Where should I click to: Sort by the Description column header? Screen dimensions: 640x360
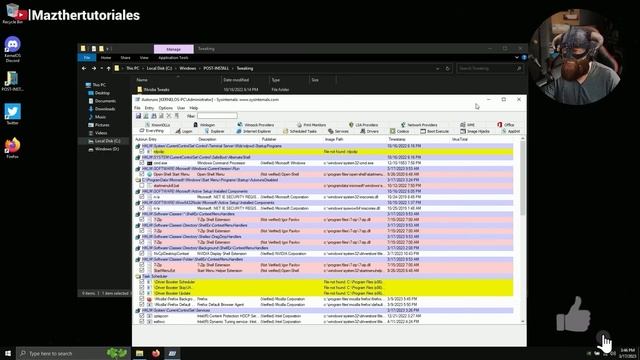coord(228,140)
